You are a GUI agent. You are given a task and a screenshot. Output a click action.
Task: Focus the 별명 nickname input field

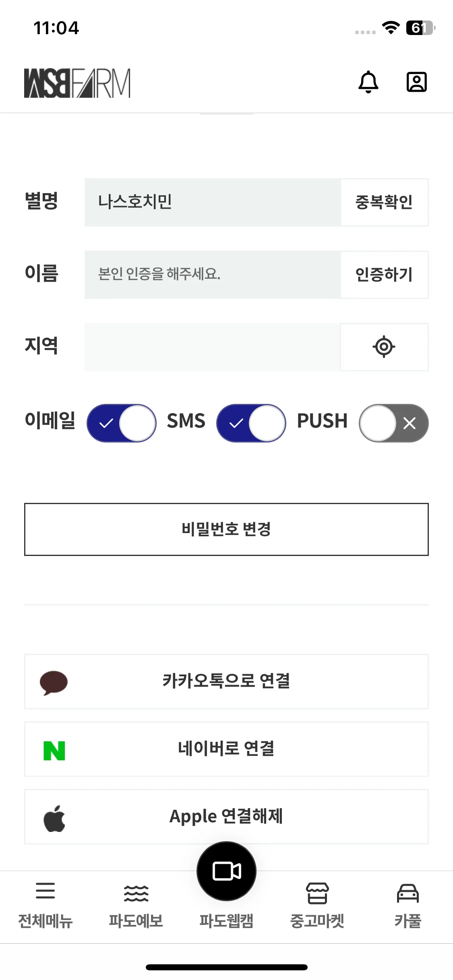pyautogui.click(x=213, y=202)
